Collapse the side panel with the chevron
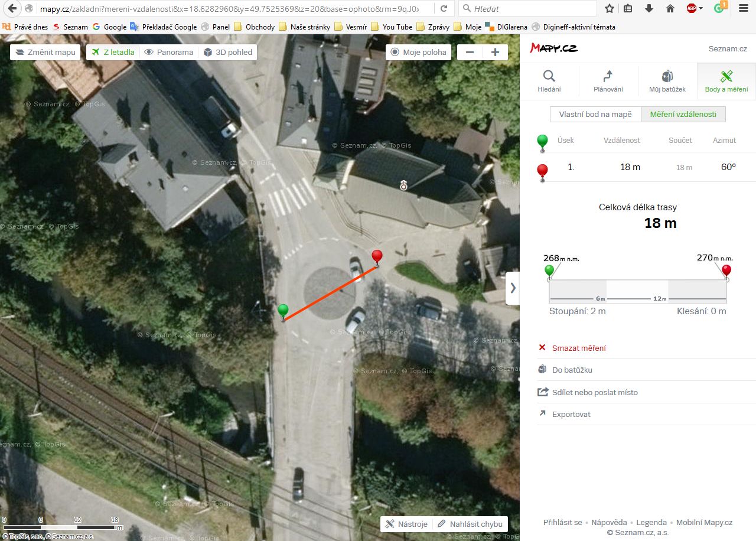Screen dimensions: 756x541 [513, 288]
